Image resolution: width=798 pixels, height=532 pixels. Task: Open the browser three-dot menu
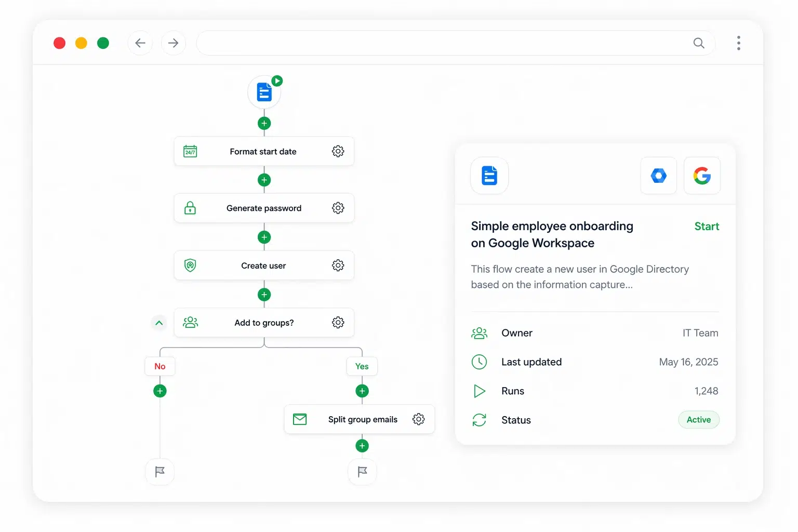click(x=738, y=43)
